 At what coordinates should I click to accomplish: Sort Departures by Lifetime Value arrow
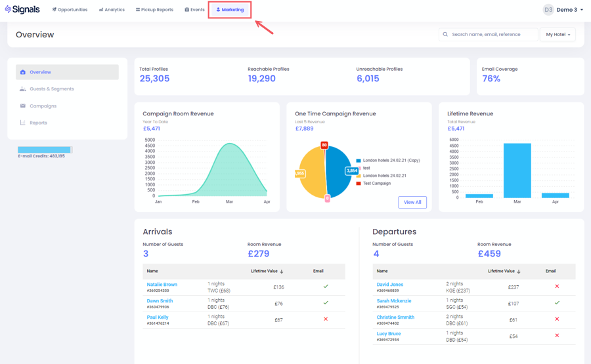coord(519,272)
